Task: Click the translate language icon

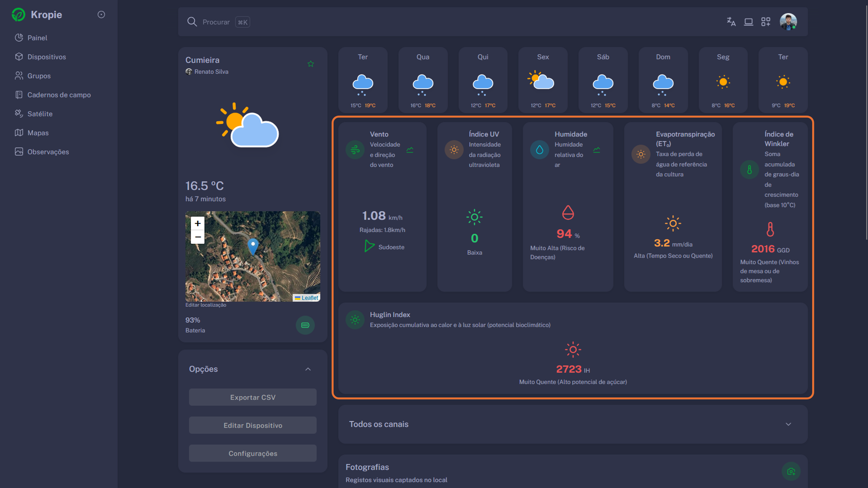Action: point(731,22)
